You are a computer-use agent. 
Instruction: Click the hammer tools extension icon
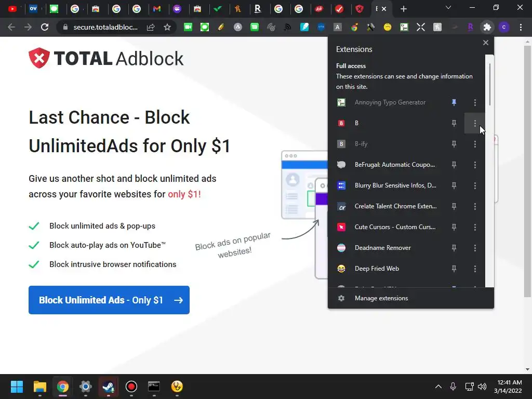pos(371,27)
